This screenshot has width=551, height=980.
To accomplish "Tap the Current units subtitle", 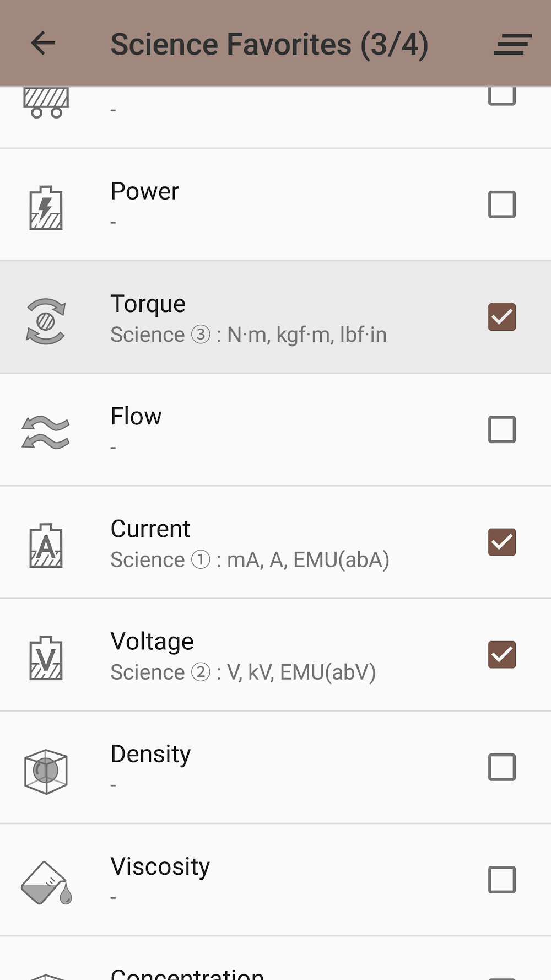I will tap(250, 560).
